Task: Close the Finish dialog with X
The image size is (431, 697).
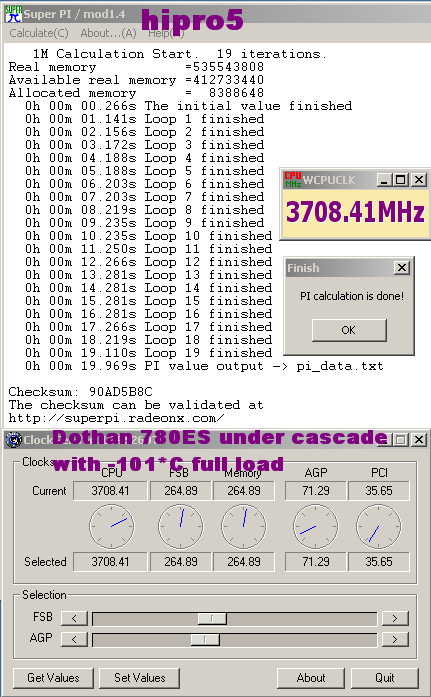Action: tap(402, 268)
